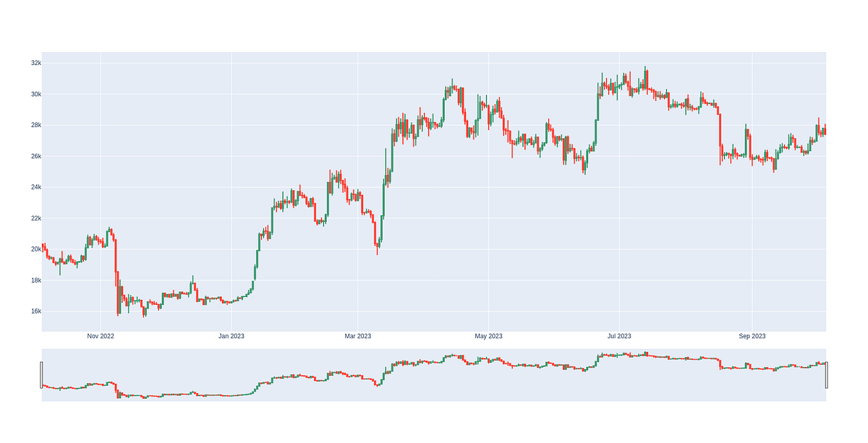Click the last candlestick at the chart's right edge
The height and width of the screenshot is (443, 868).
(825, 130)
